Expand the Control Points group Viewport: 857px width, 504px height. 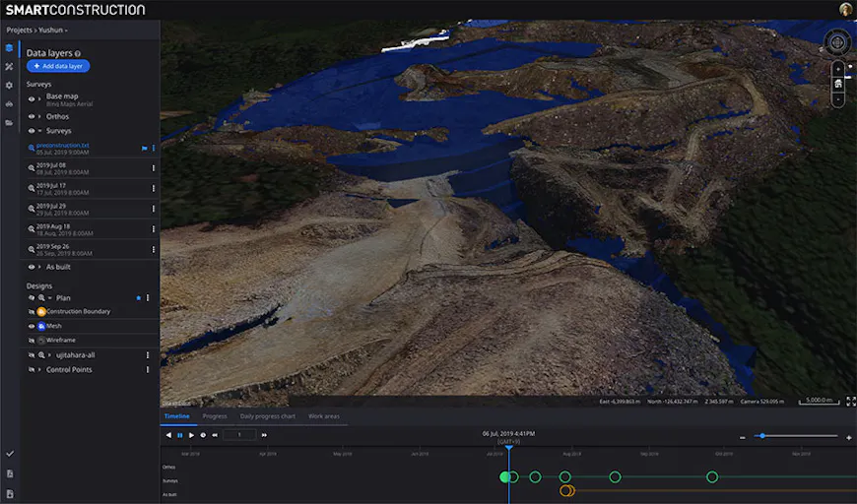[40, 369]
